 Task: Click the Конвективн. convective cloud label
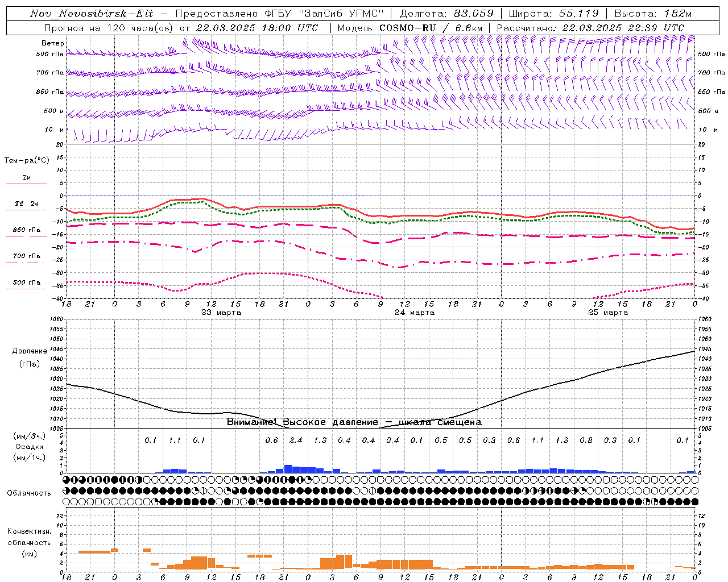[x=30, y=531]
